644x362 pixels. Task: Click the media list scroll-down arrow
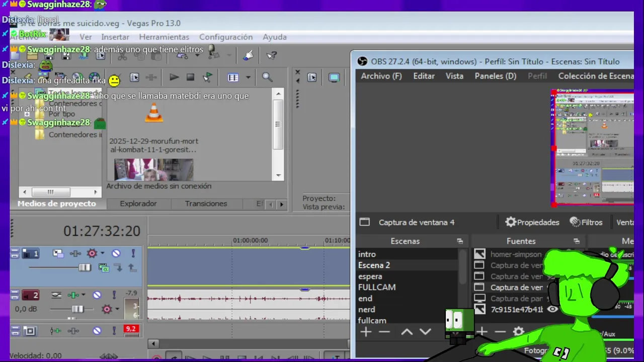(x=278, y=175)
